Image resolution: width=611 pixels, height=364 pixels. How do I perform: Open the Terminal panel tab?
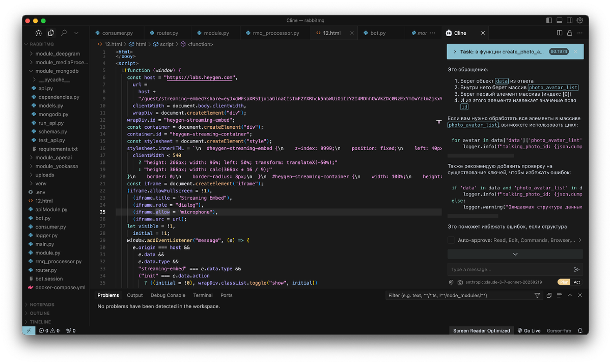[x=203, y=295]
